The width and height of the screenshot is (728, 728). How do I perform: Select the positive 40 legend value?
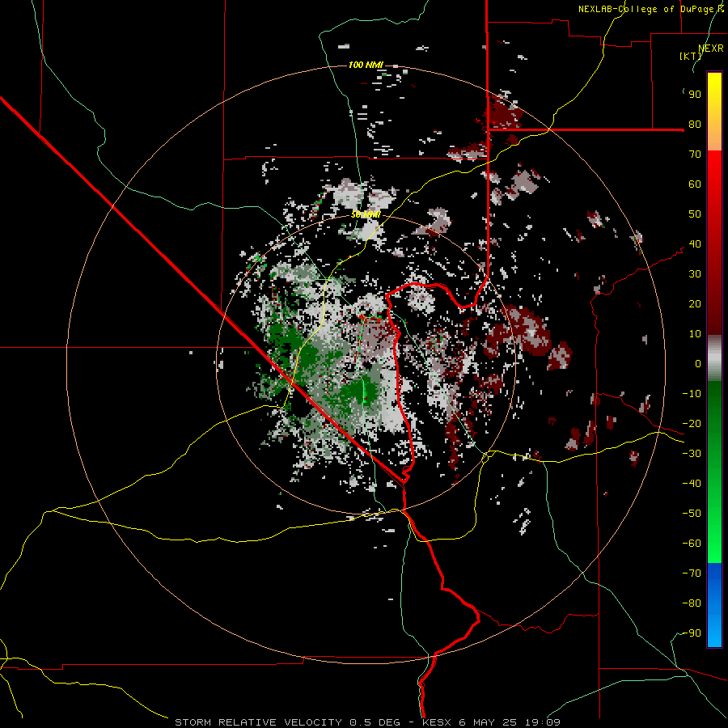(x=695, y=244)
